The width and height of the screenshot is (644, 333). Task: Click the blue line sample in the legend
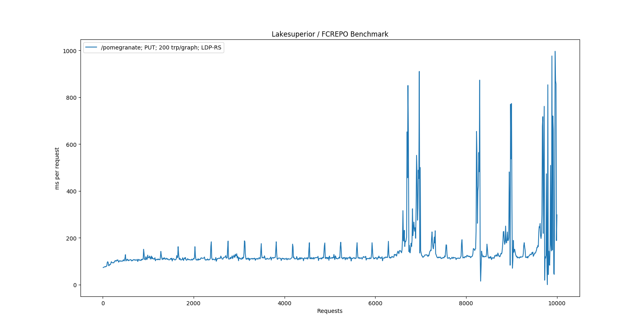[x=91, y=47]
